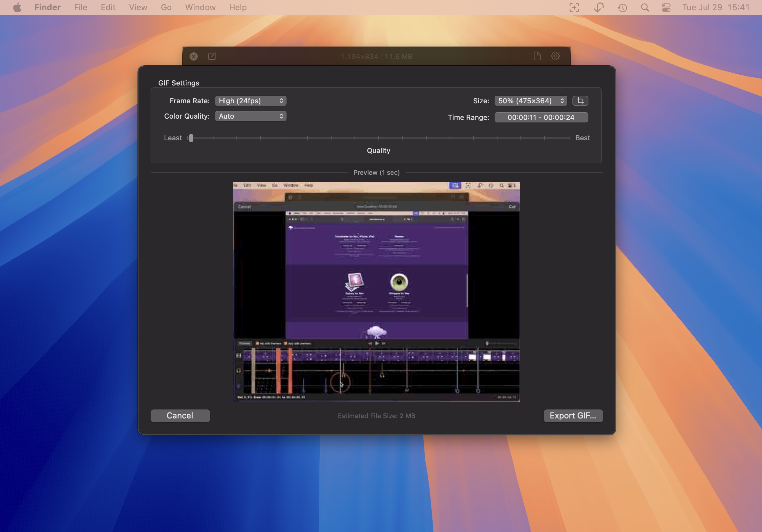Open the File menu
The height and width of the screenshot is (532, 762).
coord(80,7)
